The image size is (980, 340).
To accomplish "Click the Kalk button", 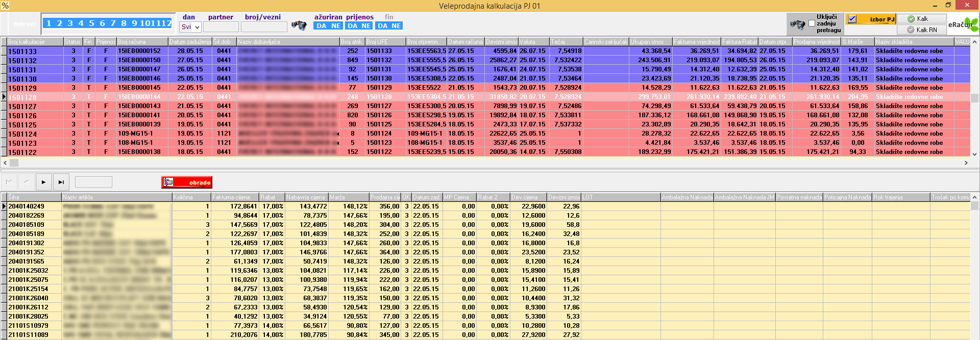I will (921, 19).
